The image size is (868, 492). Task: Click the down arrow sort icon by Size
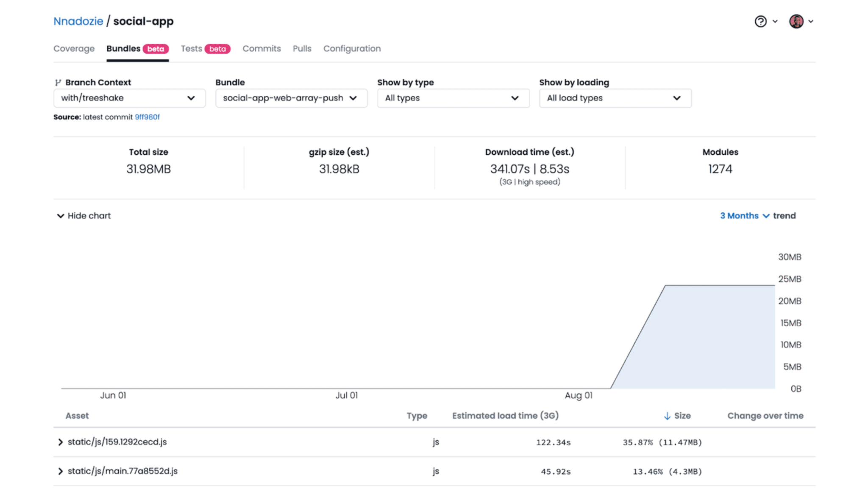coord(667,416)
